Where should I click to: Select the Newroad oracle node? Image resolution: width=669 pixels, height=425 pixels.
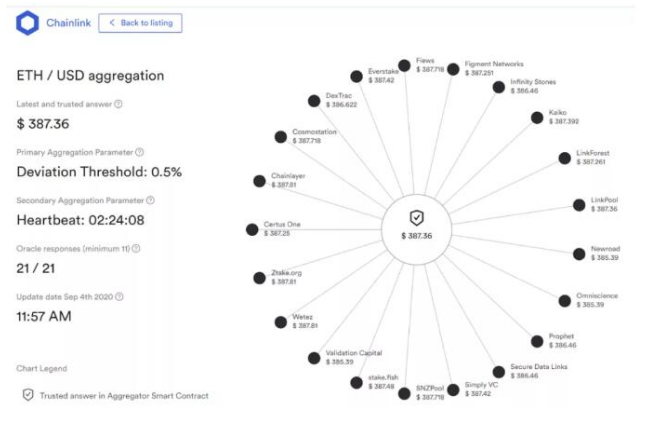[x=578, y=254]
